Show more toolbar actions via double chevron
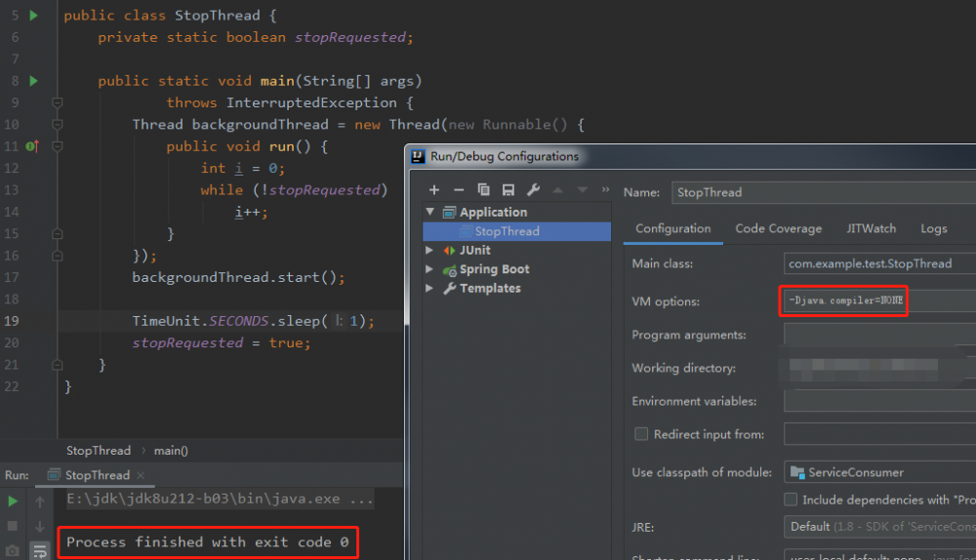This screenshot has height=560, width=976. pyautogui.click(x=605, y=189)
